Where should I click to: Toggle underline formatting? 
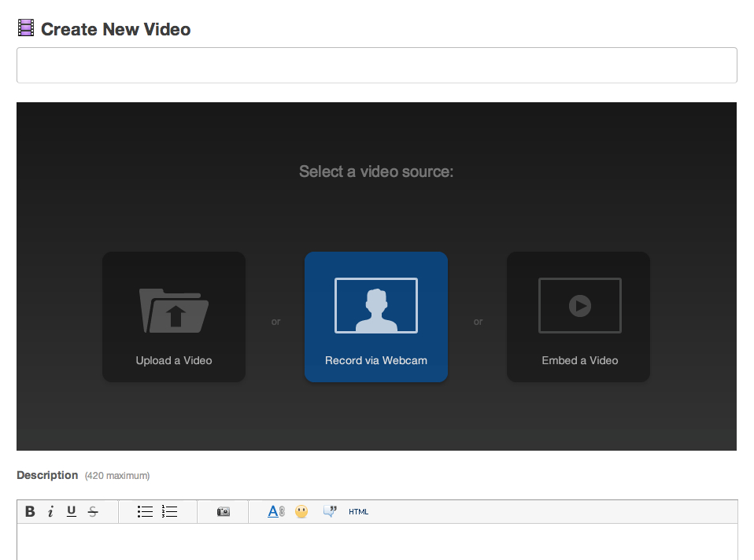(72, 512)
